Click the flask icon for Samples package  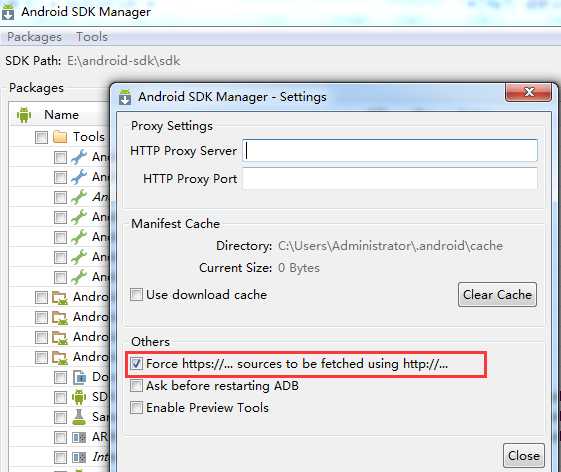(x=79, y=417)
